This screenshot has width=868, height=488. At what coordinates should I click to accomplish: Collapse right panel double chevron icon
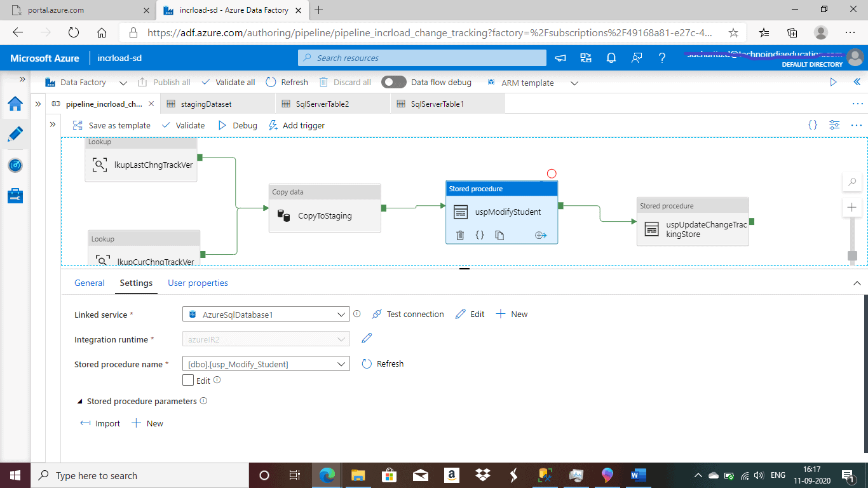tap(857, 82)
